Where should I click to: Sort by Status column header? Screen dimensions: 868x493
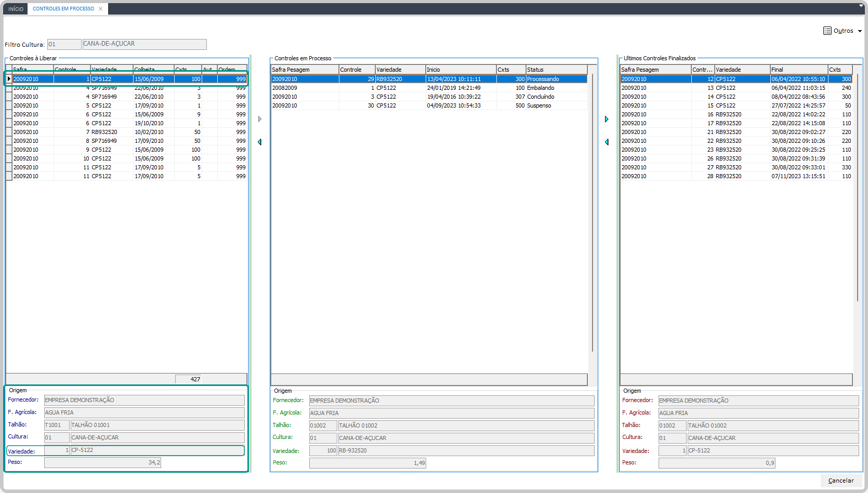pos(556,70)
